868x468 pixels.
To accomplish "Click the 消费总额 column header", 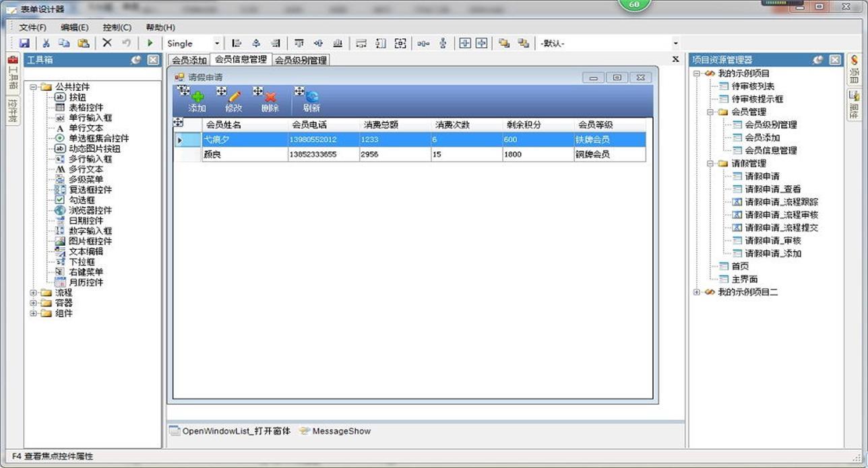I will [x=394, y=125].
